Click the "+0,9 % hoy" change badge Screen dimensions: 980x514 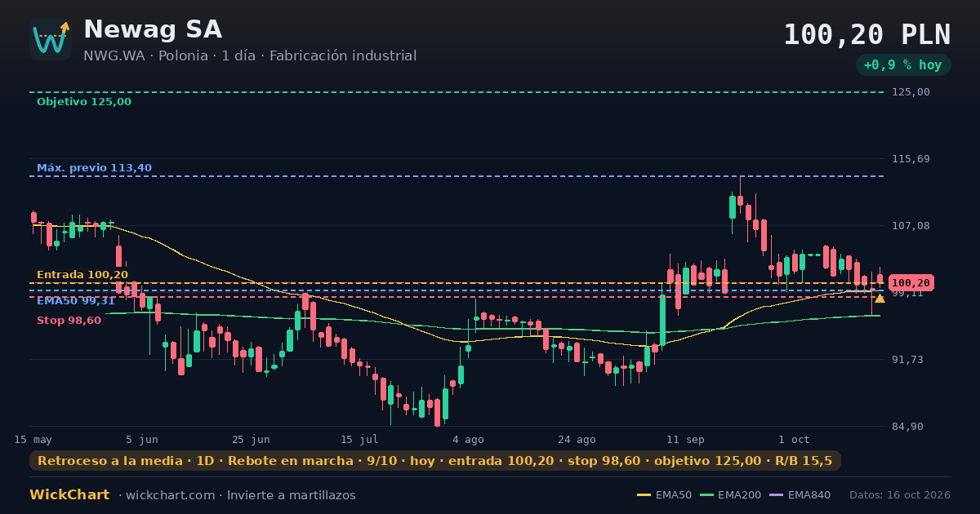click(903, 65)
